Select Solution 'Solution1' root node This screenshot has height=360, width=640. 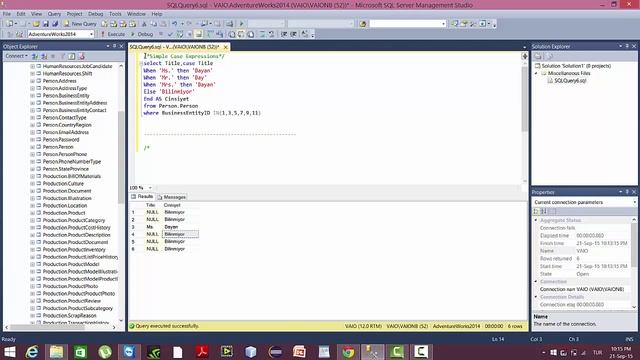click(576, 66)
